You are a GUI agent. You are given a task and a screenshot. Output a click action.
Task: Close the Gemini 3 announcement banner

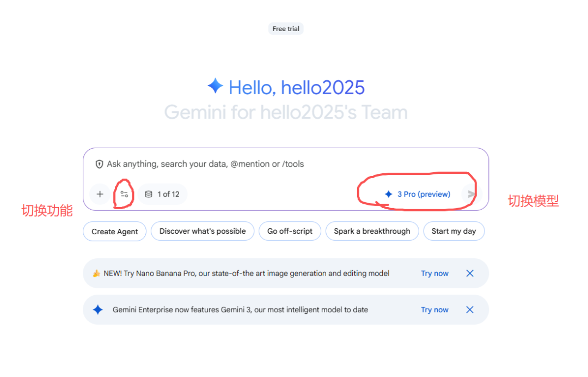pos(470,309)
